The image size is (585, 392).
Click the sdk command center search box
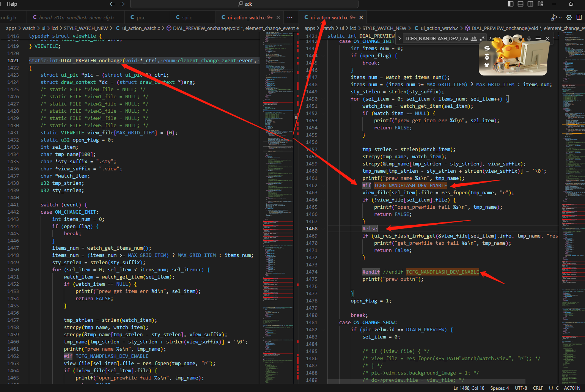[244, 4]
